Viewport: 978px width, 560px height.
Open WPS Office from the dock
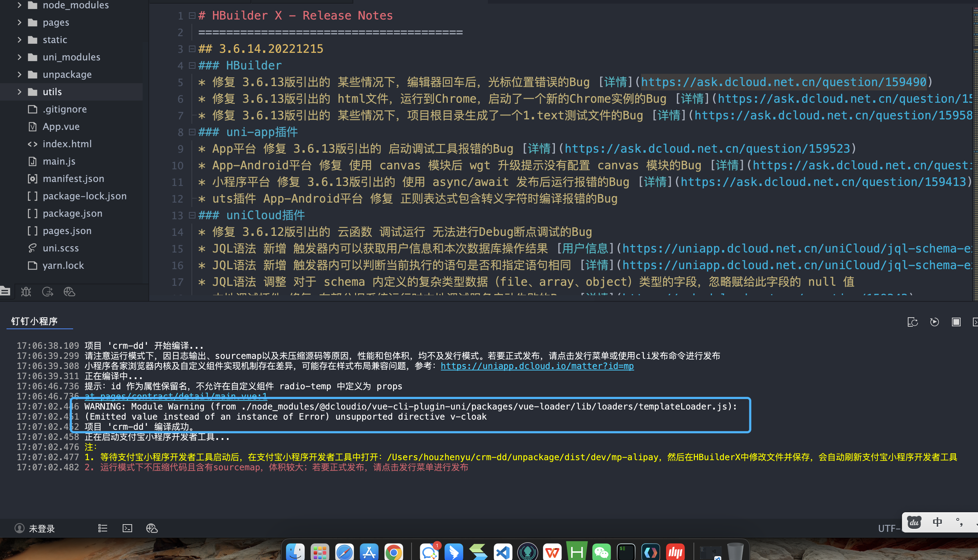pos(552,552)
